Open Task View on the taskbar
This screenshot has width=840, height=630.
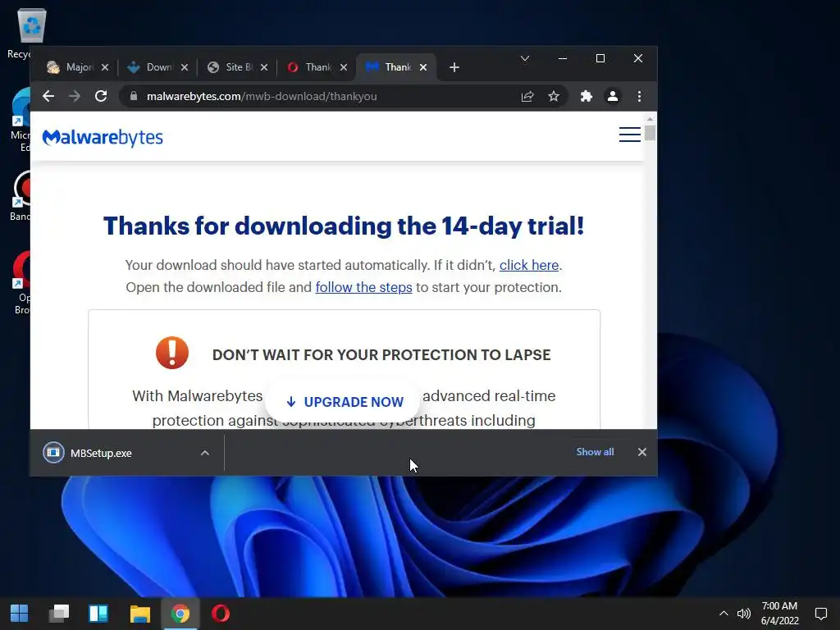[59, 614]
